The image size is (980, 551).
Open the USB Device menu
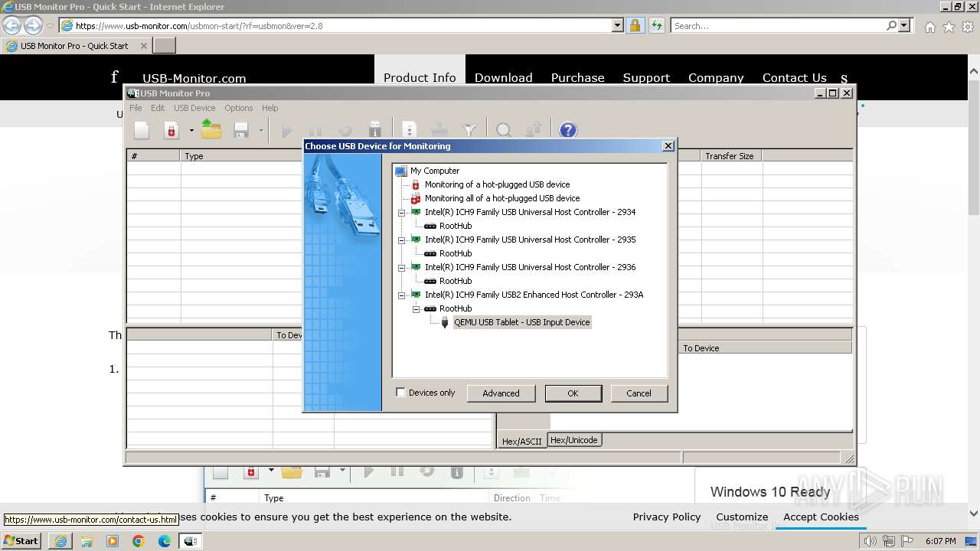tap(194, 108)
